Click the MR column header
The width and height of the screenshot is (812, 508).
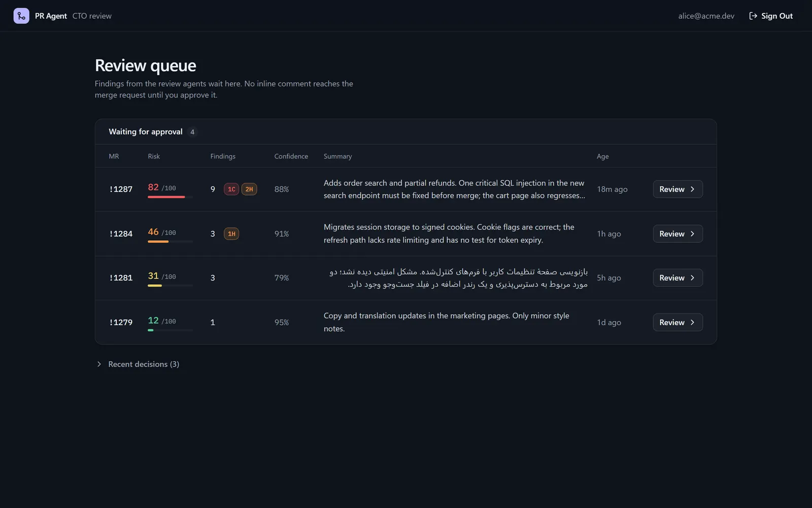(114, 156)
